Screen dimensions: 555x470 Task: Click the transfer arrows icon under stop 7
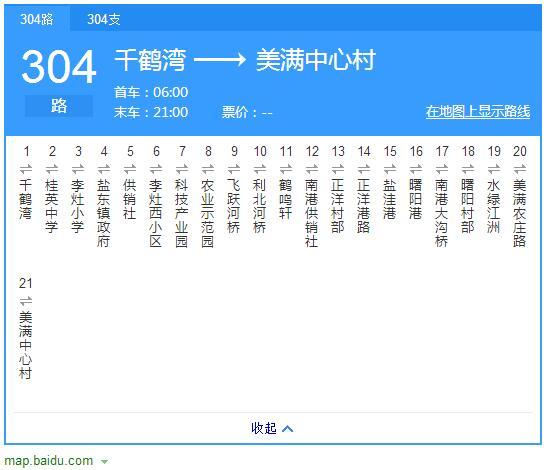click(182, 169)
